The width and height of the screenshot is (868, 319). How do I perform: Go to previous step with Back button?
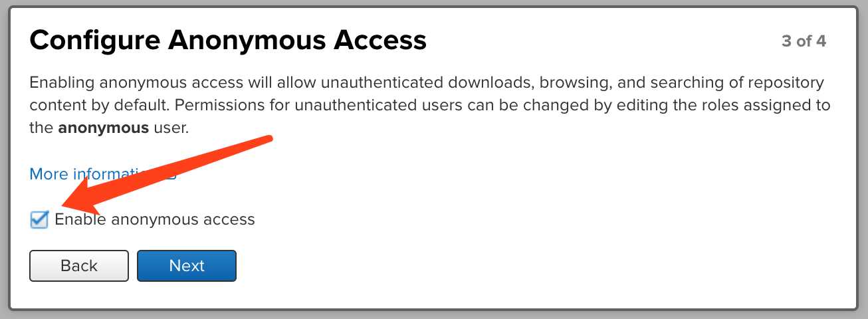(79, 266)
